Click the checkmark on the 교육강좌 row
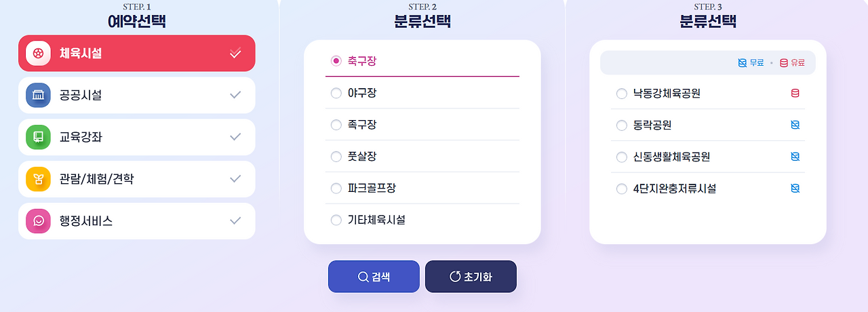Image resolution: width=868 pixels, height=312 pixels. click(x=235, y=137)
